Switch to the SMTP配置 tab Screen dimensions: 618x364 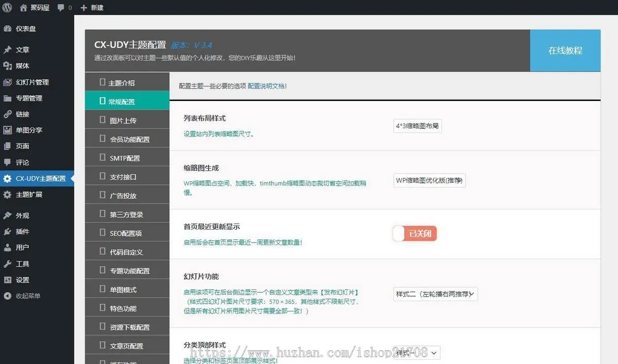pos(127,158)
